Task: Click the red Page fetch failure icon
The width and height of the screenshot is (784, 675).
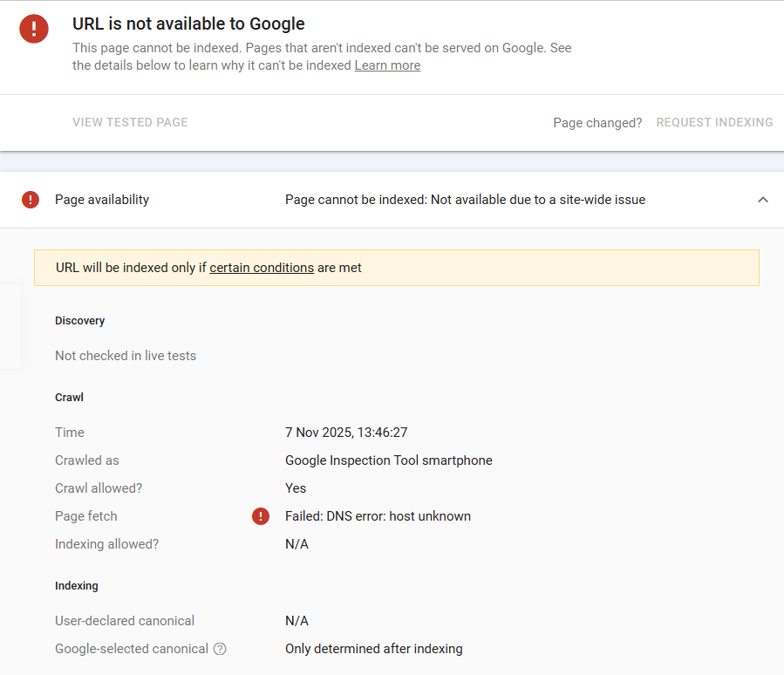Action: click(261, 516)
